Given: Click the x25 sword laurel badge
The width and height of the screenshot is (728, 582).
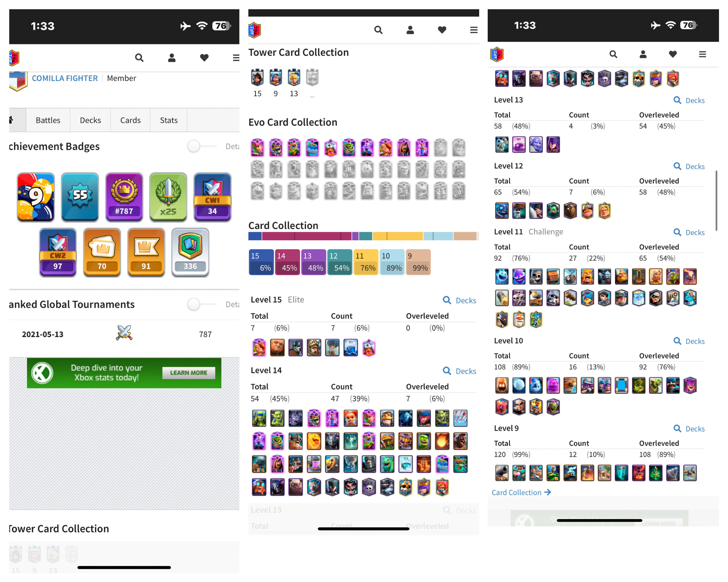Looking at the screenshot, I should click(168, 197).
